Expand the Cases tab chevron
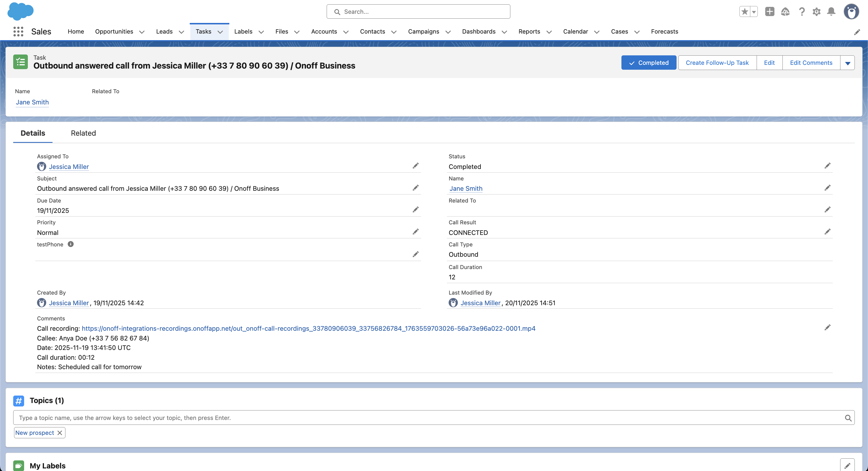 pos(637,32)
